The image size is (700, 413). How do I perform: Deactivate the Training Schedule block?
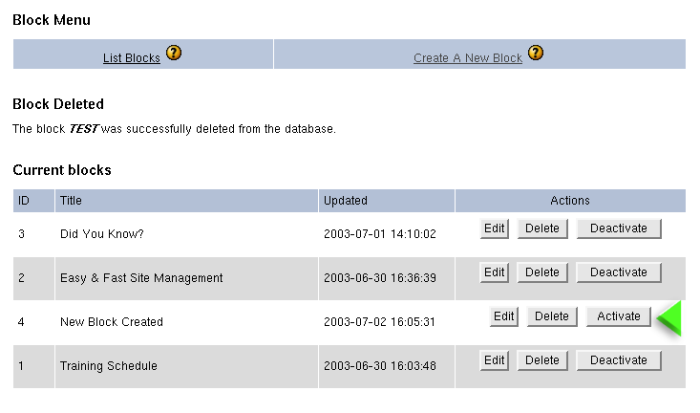point(618,360)
